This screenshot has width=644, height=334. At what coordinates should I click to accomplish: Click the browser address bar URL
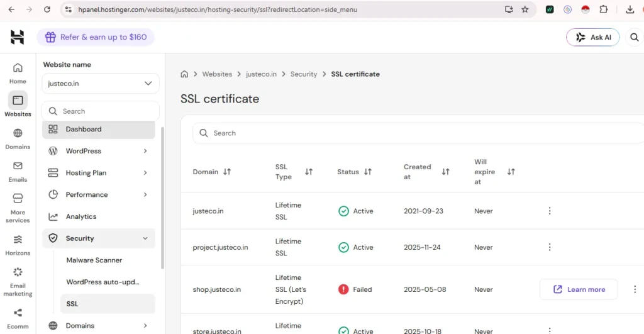pyautogui.click(x=218, y=9)
